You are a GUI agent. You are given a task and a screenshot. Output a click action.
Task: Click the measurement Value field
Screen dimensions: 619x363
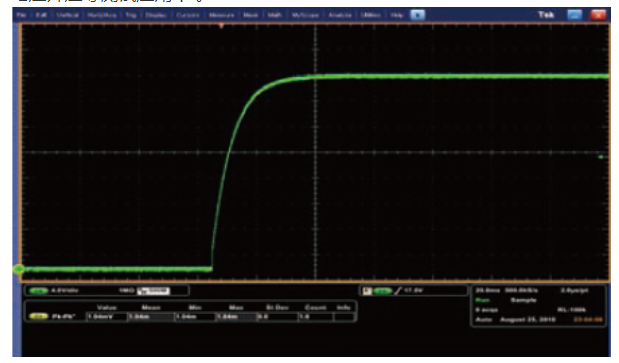click(107, 316)
